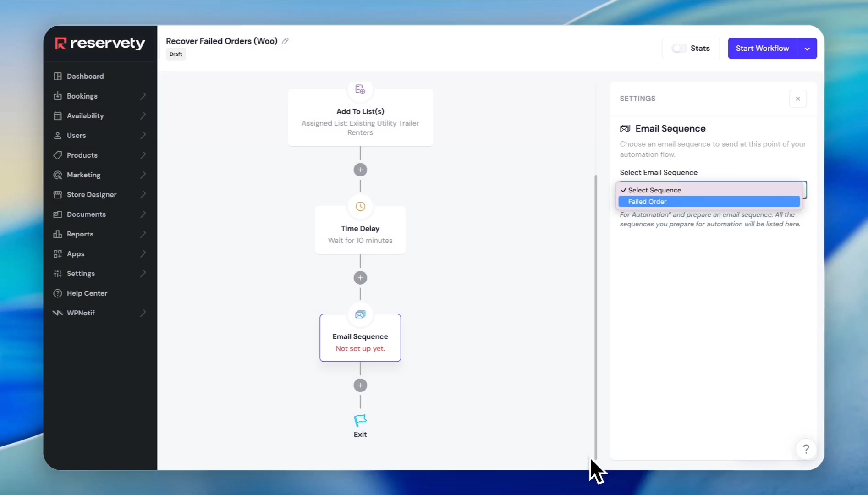Click the Bookings icon
The image size is (868, 495).
(57, 96)
